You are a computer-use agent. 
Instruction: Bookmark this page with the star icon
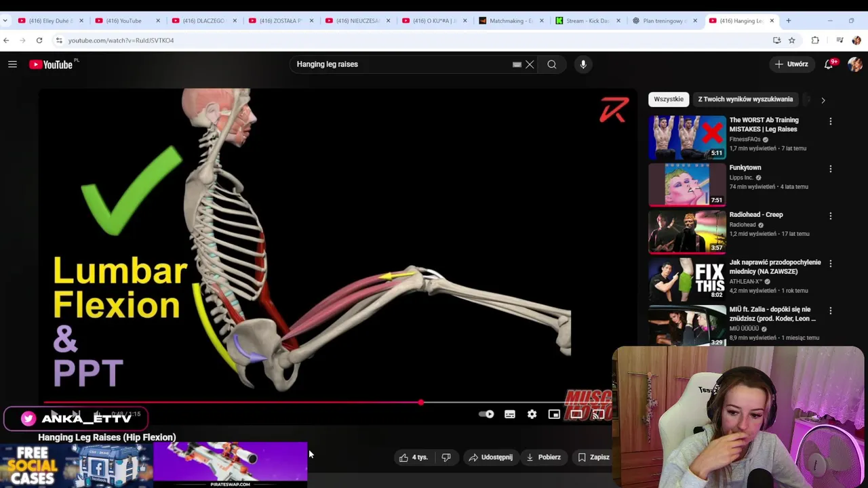click(791, 41)
